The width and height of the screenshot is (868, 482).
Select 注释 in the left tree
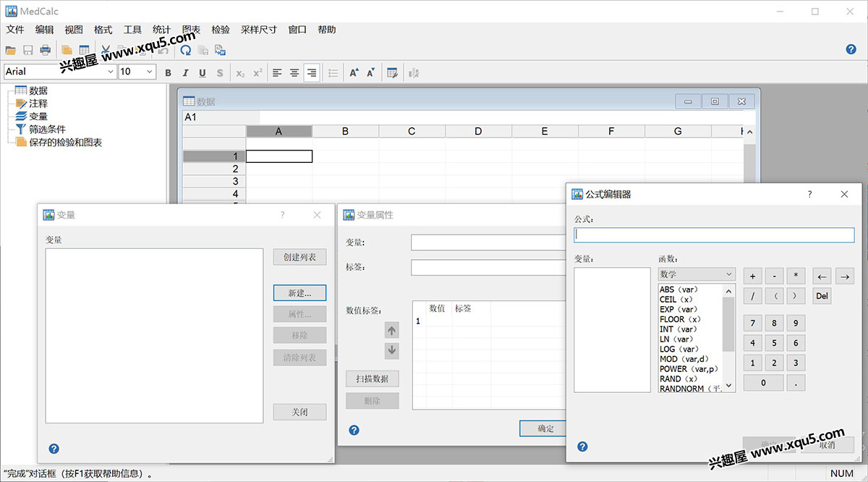coord(38,103)
